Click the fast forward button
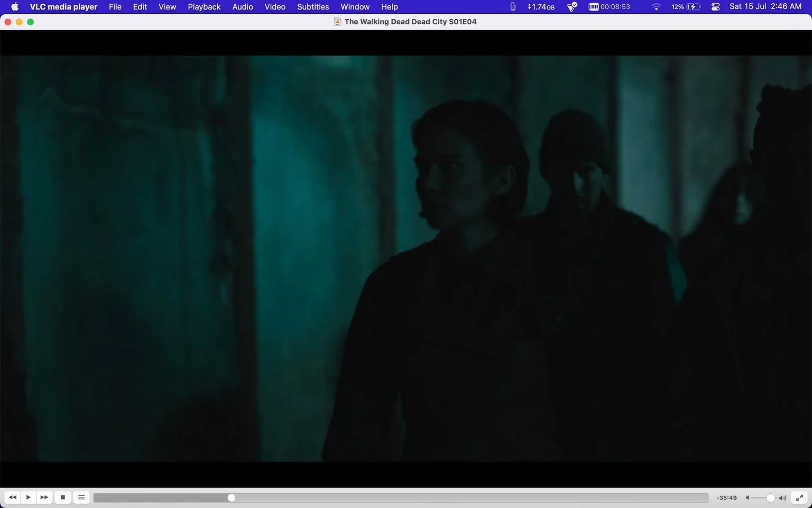 [x=44, y=497]
